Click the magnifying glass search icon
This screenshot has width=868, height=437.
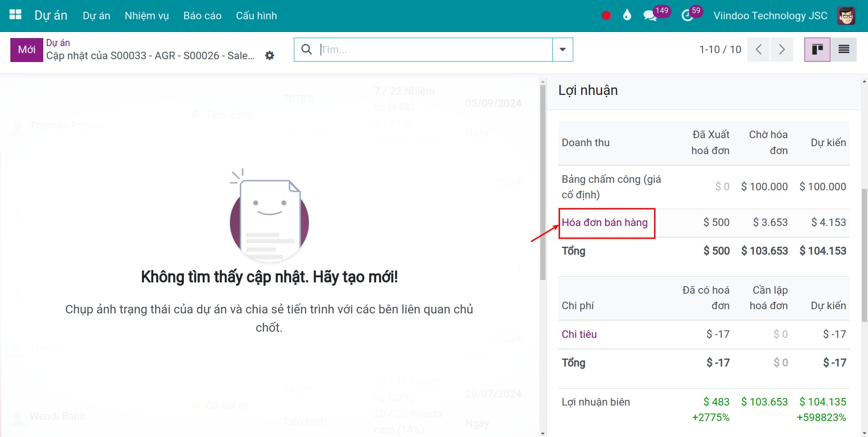(x=307, y=49)
